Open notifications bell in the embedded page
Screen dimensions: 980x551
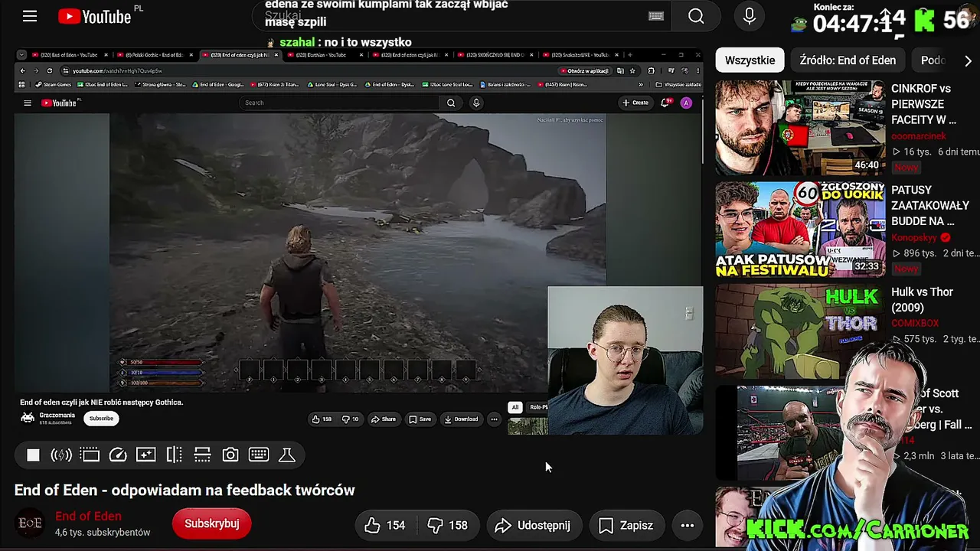pyautogui.click(x=665, y=103)
